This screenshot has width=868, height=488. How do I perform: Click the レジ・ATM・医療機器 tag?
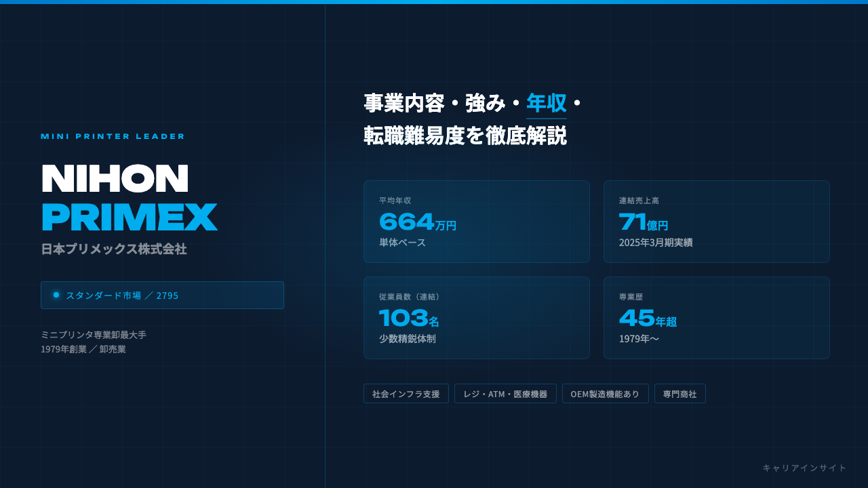click(x=505, y=394)
